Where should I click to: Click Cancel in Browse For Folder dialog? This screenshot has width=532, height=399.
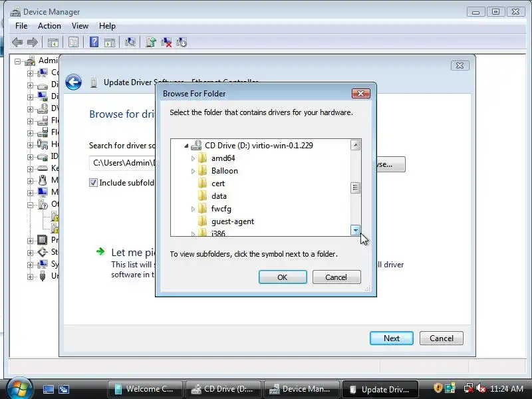[x=336, y=277]
